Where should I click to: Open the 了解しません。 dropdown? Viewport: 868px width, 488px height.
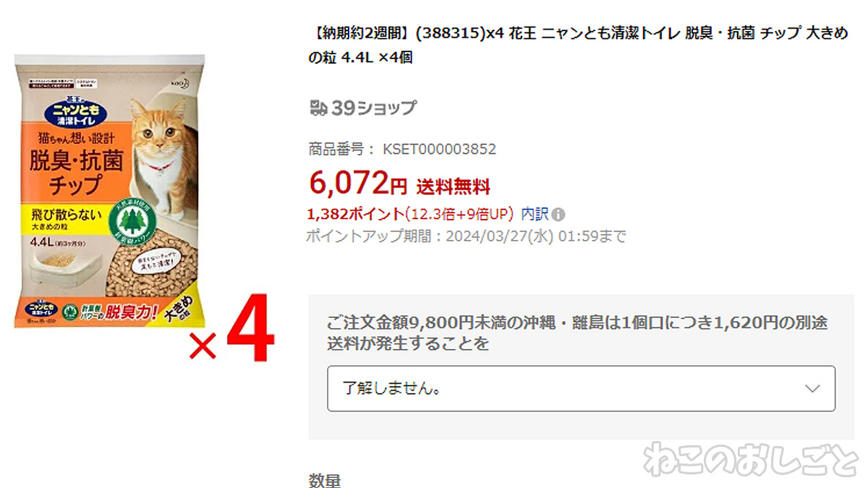click(x=581, y=388)
